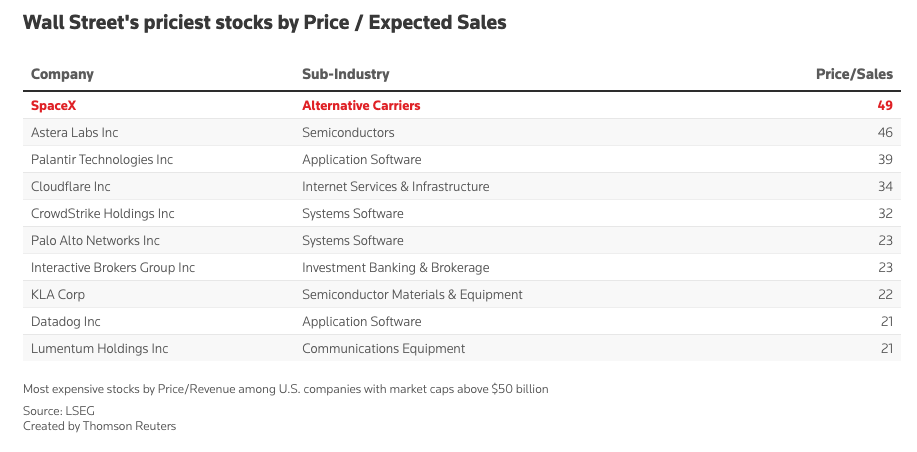This screenshot has height=452, width=917.
Task: Click Created by Thomson Reuters credit
Action: pos(99,426)
